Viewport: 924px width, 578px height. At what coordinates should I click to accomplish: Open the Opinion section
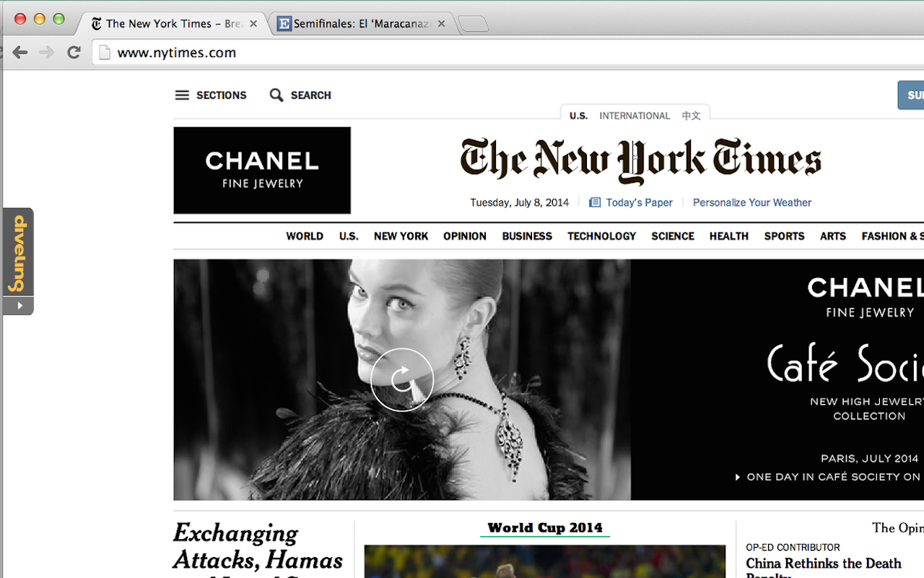tap(465, 236)
